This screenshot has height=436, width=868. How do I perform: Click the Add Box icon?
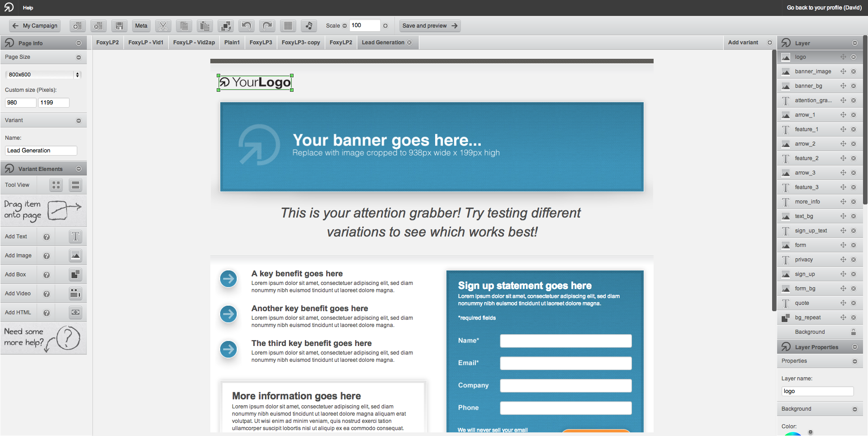(75, 275)
